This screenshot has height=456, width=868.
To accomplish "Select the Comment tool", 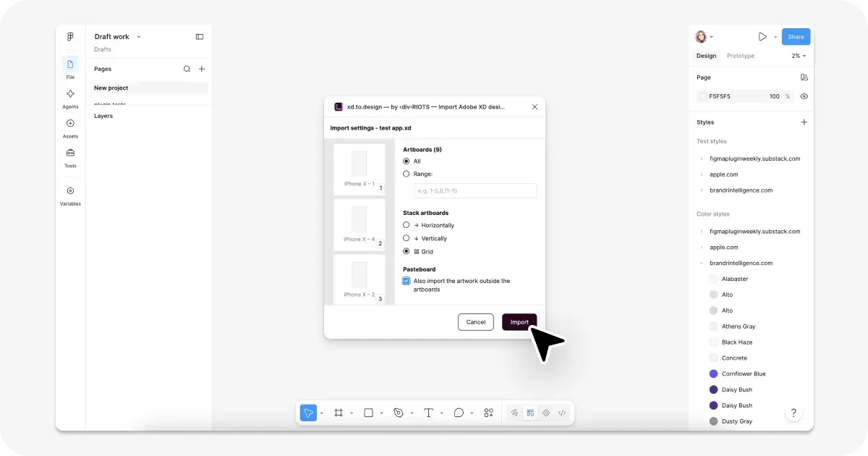I will (x=459, y=413).
